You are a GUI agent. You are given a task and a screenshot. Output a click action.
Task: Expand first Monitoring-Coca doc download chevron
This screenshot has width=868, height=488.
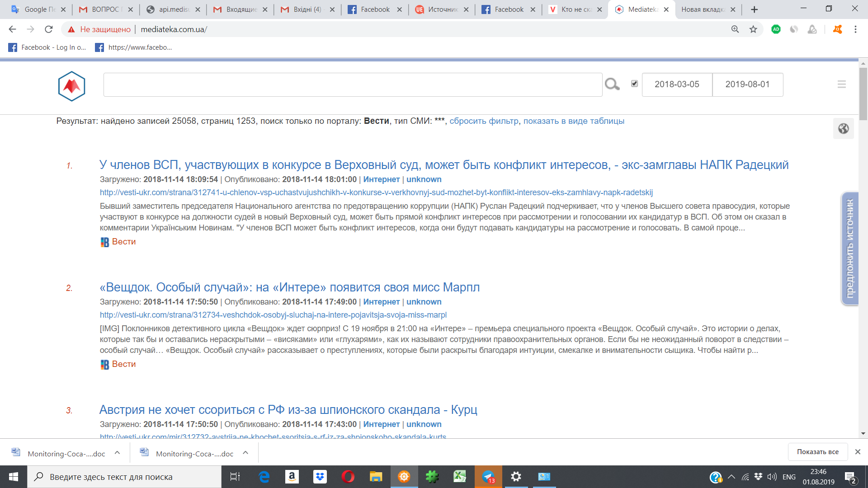coord(117,453)
